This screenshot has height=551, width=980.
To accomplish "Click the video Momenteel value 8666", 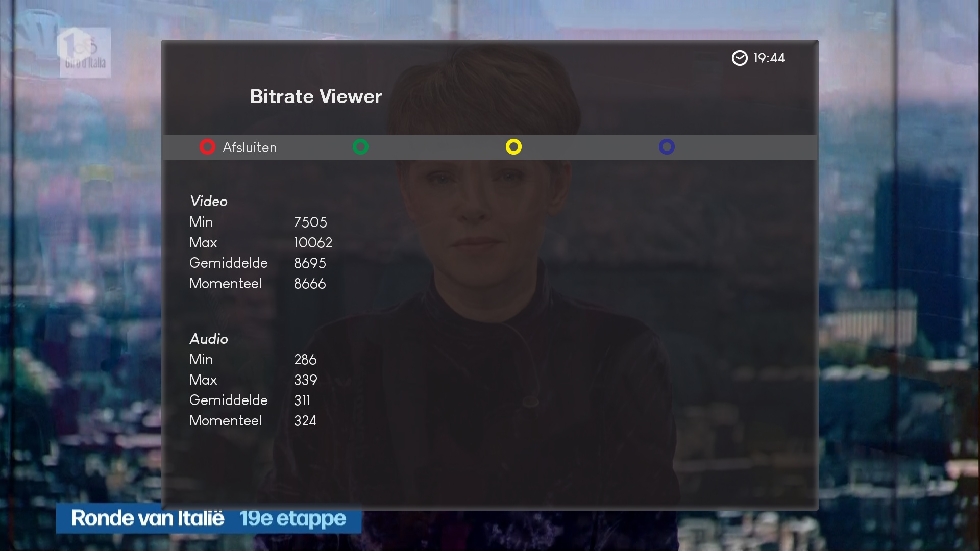I will click(x=310, y=284).
